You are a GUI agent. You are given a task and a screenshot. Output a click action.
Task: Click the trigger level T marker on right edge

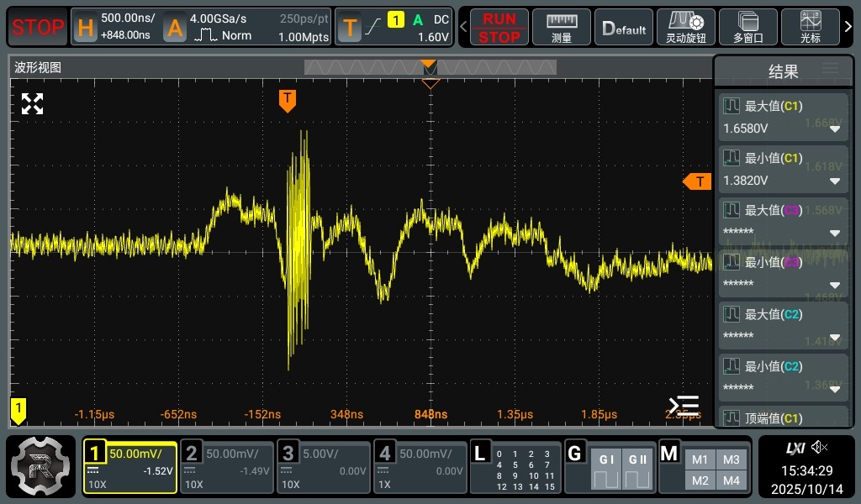pos(698,181)
